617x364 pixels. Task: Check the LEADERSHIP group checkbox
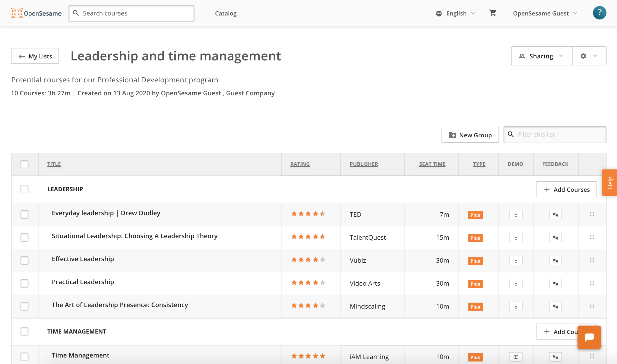(24, 189)
